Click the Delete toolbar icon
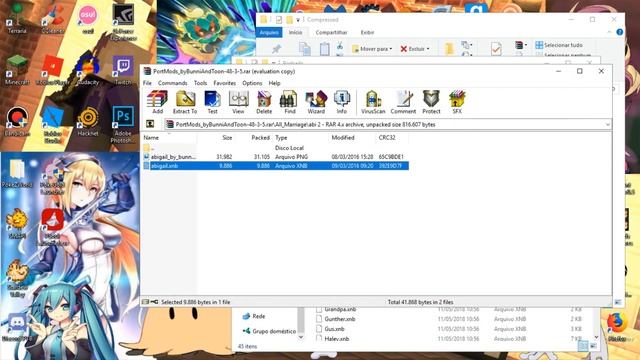The image size is (640, 360). 264,102
